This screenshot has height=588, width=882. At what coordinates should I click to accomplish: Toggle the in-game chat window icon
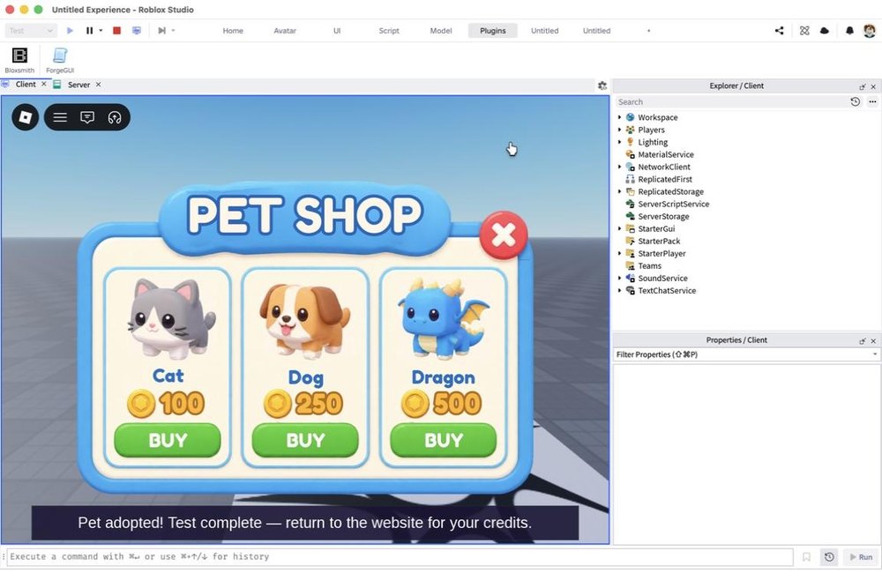tap(87, 117)
